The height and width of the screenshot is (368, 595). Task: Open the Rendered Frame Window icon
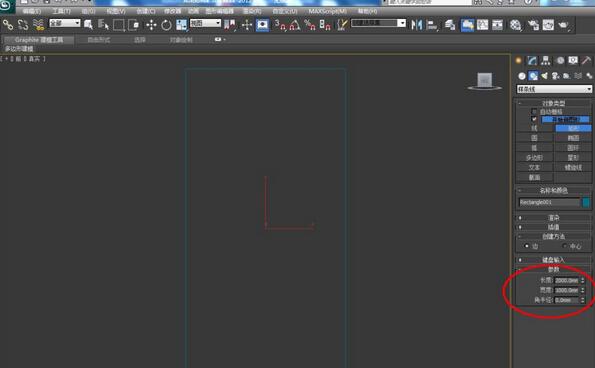[x=548, y=25]
